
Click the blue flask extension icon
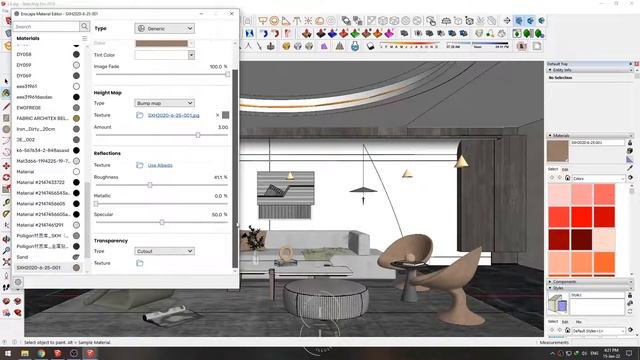click(355, 46)
